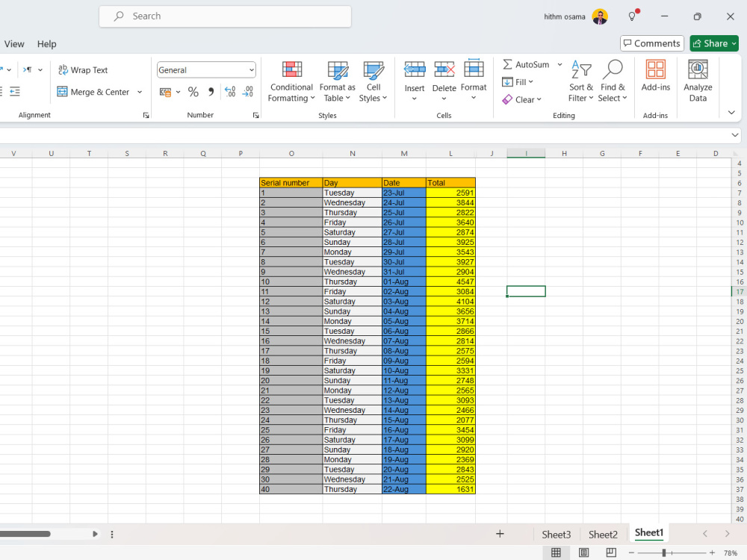This screenshot has width=747, height=560.
Task: Switch to Page Break Preview
Action: tap(611, 553)
